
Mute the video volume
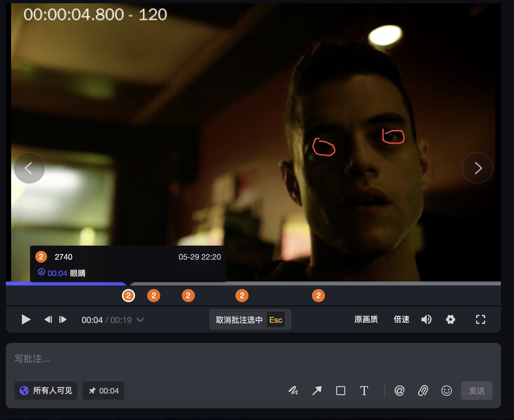[x=426, y=319]
